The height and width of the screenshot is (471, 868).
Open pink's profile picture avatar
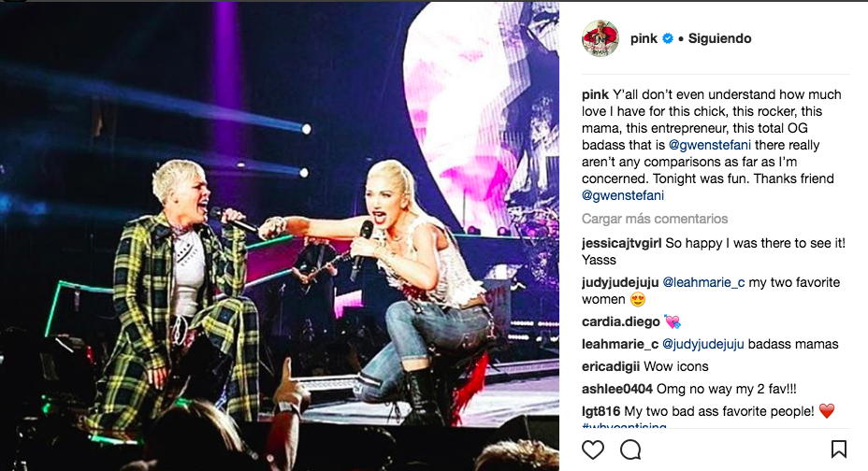coord(600,38)
